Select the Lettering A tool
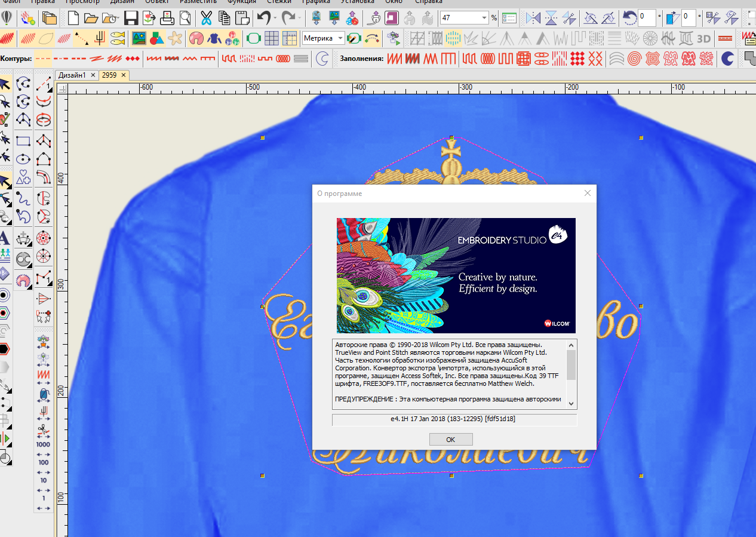This screenshot has height=537, width=756. tap(5, 238)
